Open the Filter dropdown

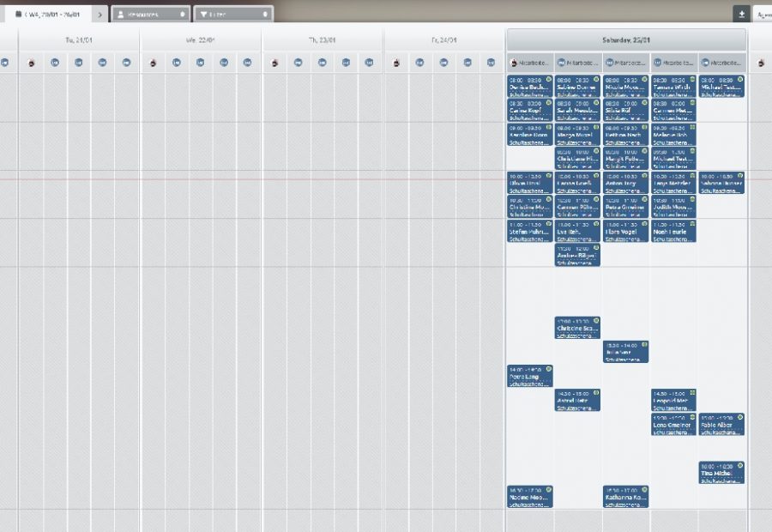click(233, 15)
